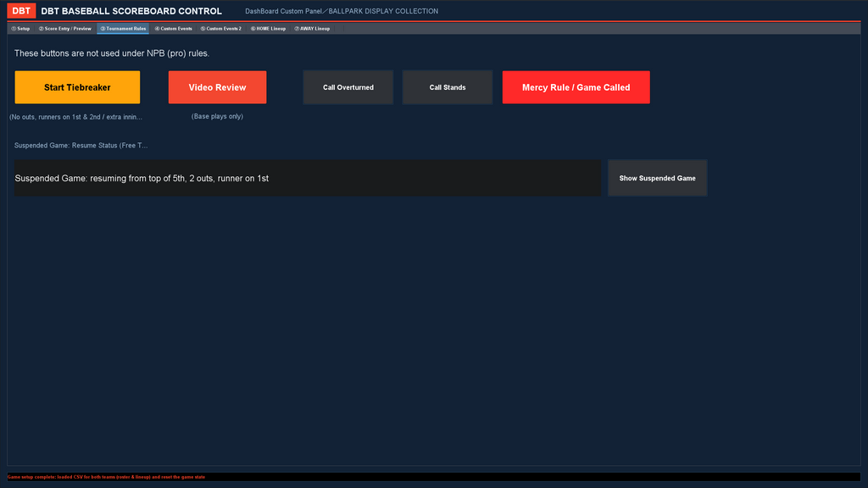This screenshot has width=868, height=488.
Task: Click the DBT logo badge
Action: coord(21,10)
